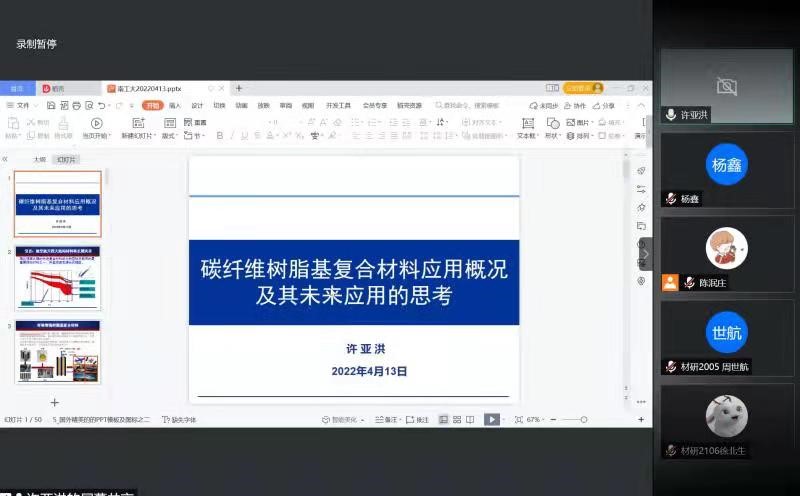800x496 pixels.
Task: Click the 形状 shapes icon
Action: (x=552, y=123)
